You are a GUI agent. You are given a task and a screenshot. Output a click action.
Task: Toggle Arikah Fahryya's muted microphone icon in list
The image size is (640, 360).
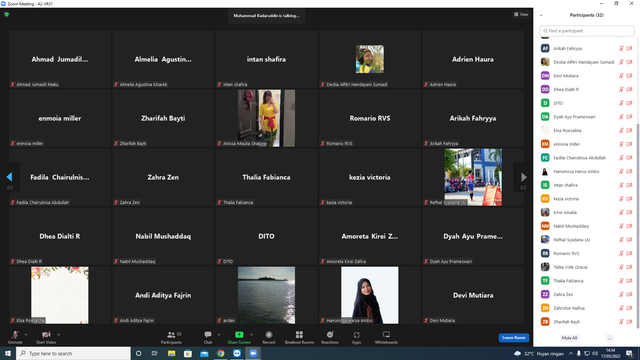(x=621, y=48)
